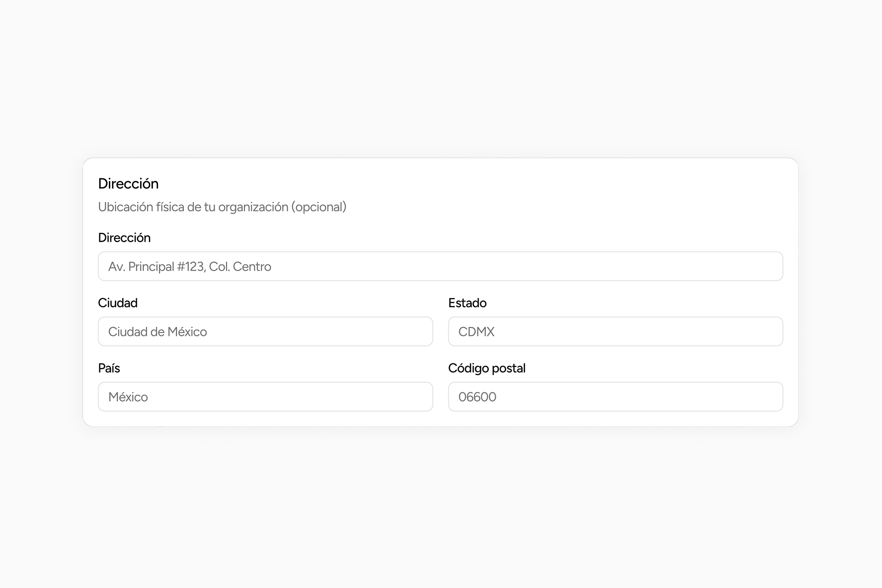Click the 'Av. Principal #123, Col. Centro' placeholder

click(x=190, y=267)
